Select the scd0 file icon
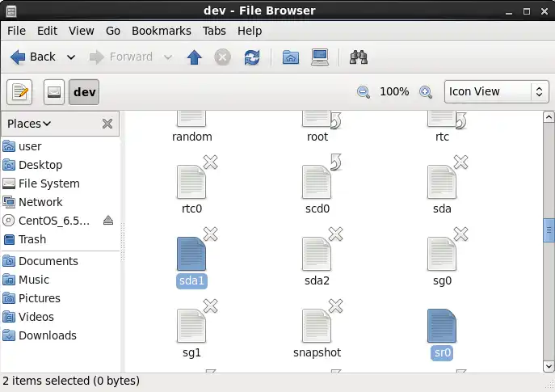The height and width of the screenshot is (392, 555). tap(317, 182)
